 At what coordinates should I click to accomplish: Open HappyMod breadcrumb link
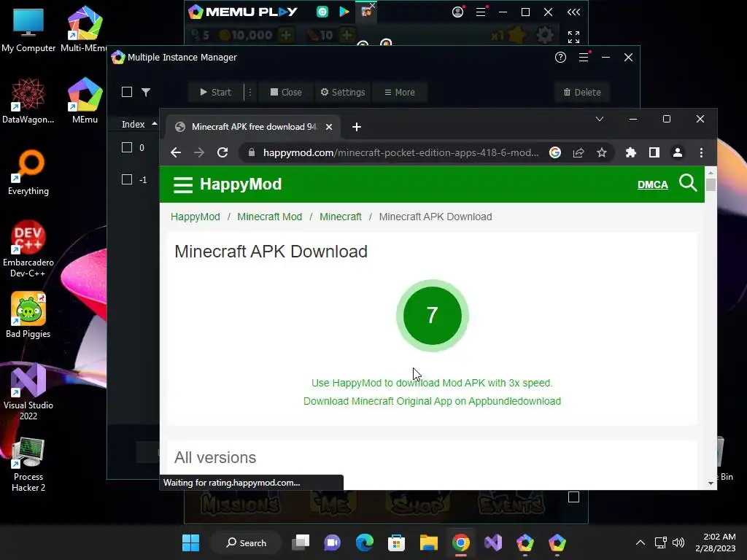(x=196, y=217)
